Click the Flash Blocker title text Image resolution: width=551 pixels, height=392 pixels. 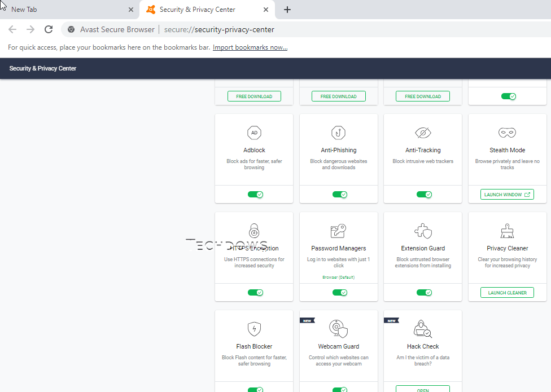(254, 346)
